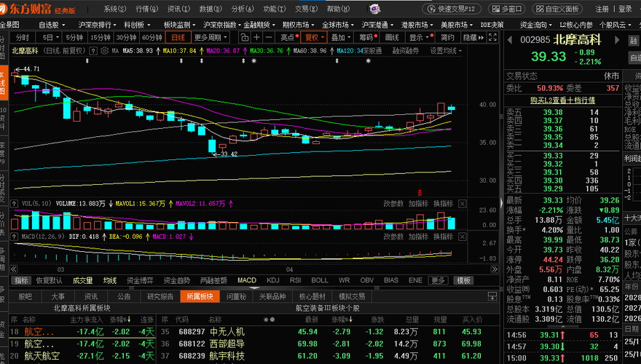Click 购买L2查看十档行情 link
This screenshot has height=364, width=641.
pyautogui.click(x=562, y=100)
